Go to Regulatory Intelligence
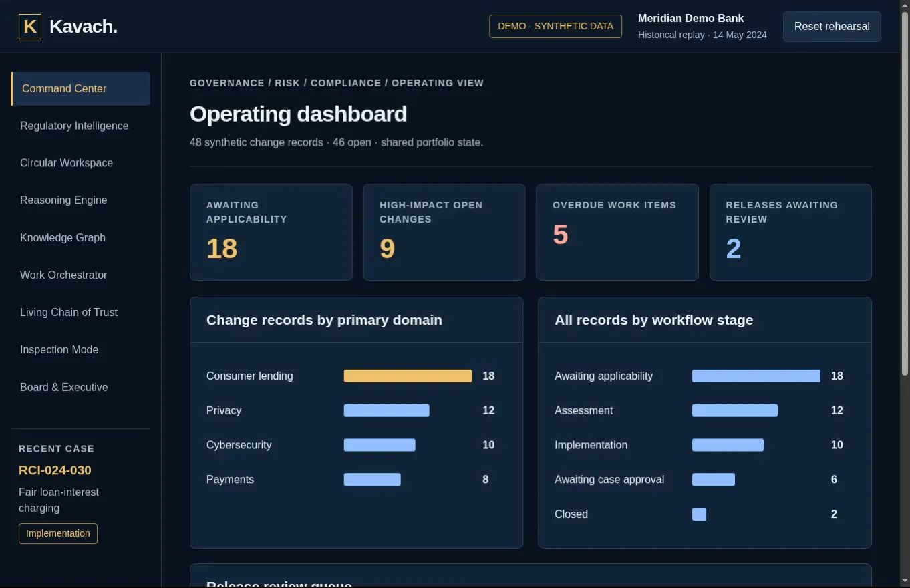This screenshot has width=910, height=588. [x=80, y=126]
